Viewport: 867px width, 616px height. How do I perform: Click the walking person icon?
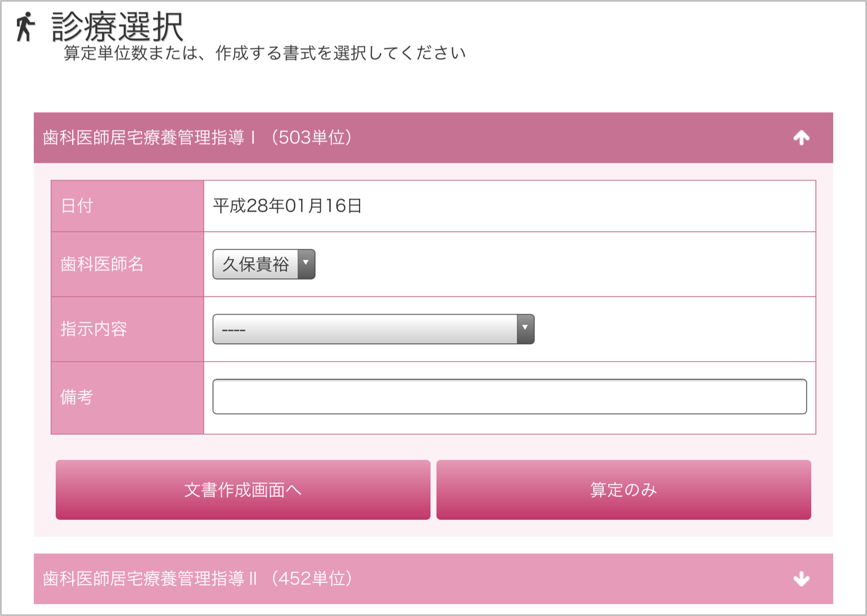[25, 27]
